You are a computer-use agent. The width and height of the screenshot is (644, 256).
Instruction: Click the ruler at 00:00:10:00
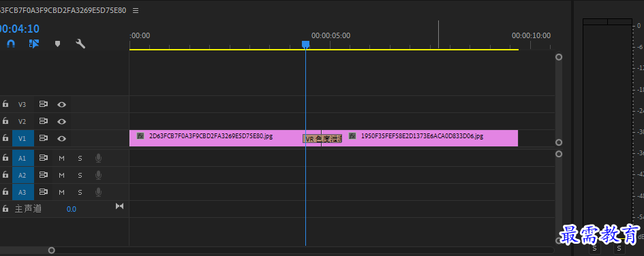tap(531, 36)
